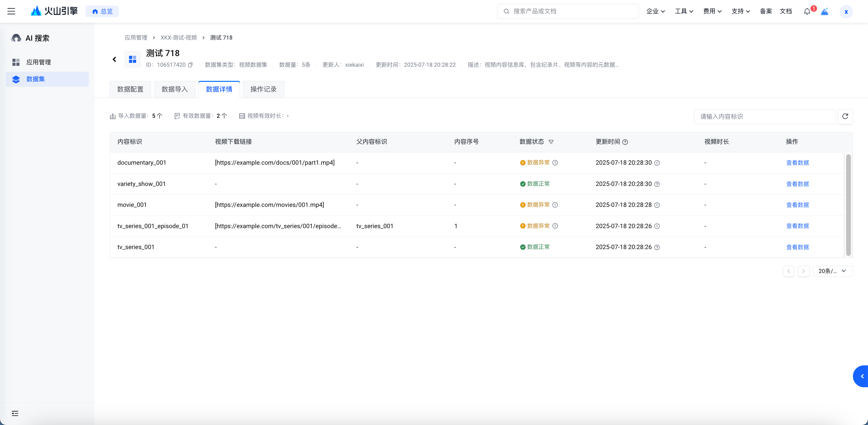Open the 操作记录 tab

[263, 89]
